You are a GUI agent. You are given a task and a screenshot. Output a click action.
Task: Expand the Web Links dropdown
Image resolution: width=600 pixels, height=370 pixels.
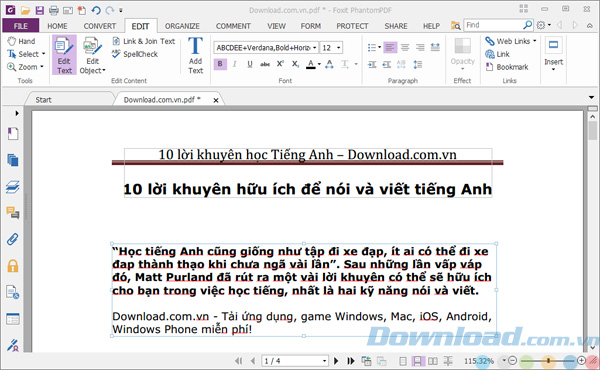(x=535, y=41)
